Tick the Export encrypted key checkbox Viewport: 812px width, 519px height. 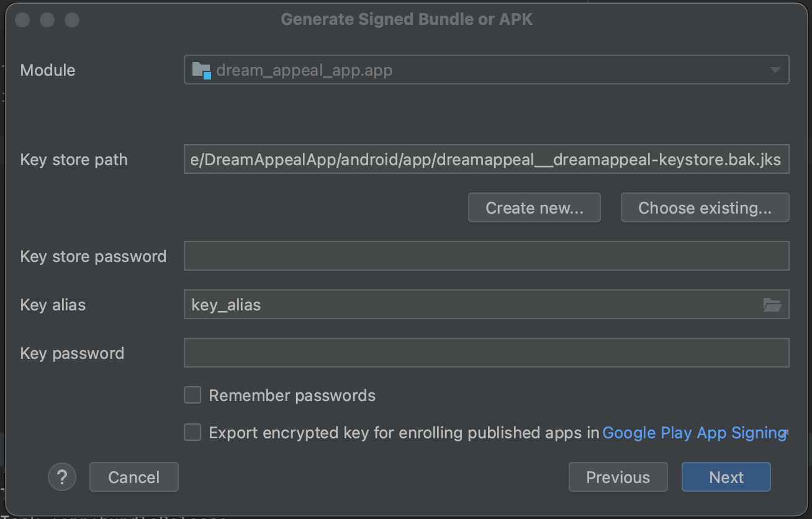(192, 432)
